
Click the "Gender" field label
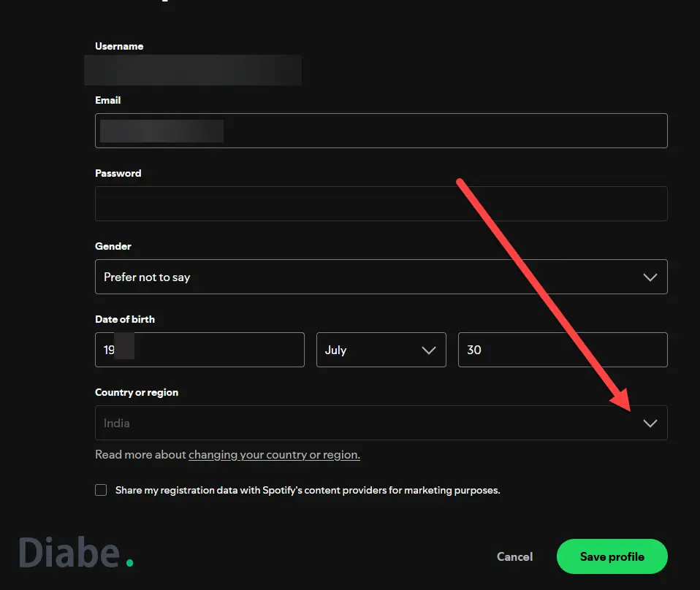(113, 246)
